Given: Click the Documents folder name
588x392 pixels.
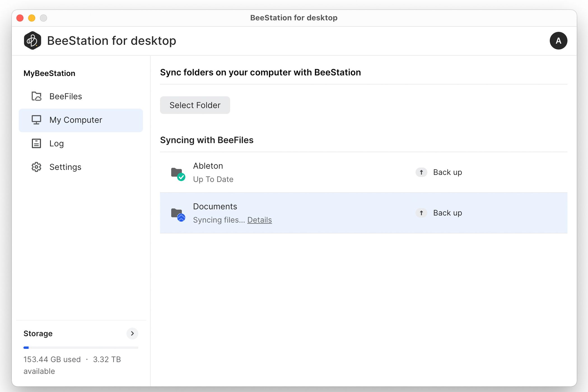Looking at the screenshot, I should pyautogui.click(x=215, y=206).
